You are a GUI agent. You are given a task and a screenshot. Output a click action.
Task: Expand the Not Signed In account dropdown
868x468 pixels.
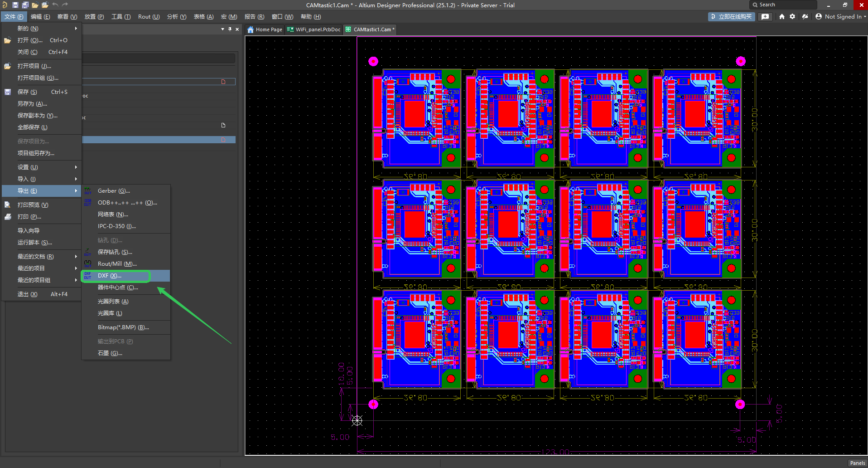(x=865, y=17)
